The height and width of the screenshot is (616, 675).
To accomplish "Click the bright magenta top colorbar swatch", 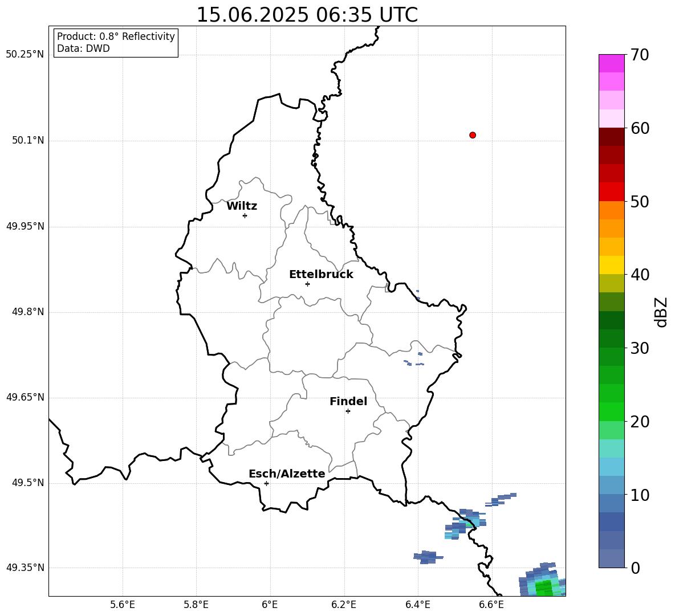I will (611, 63).
